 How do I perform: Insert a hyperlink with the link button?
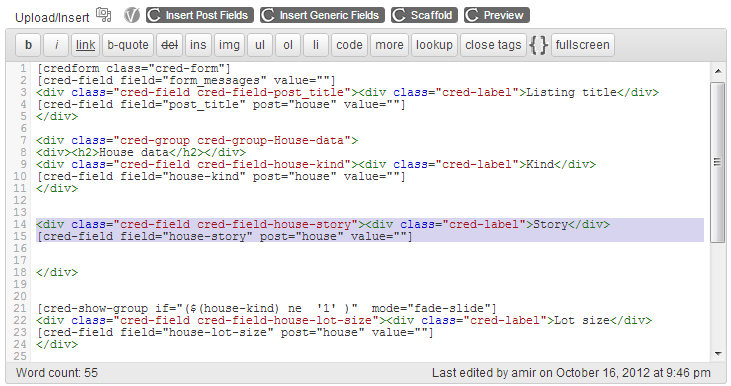pos(85,45)
